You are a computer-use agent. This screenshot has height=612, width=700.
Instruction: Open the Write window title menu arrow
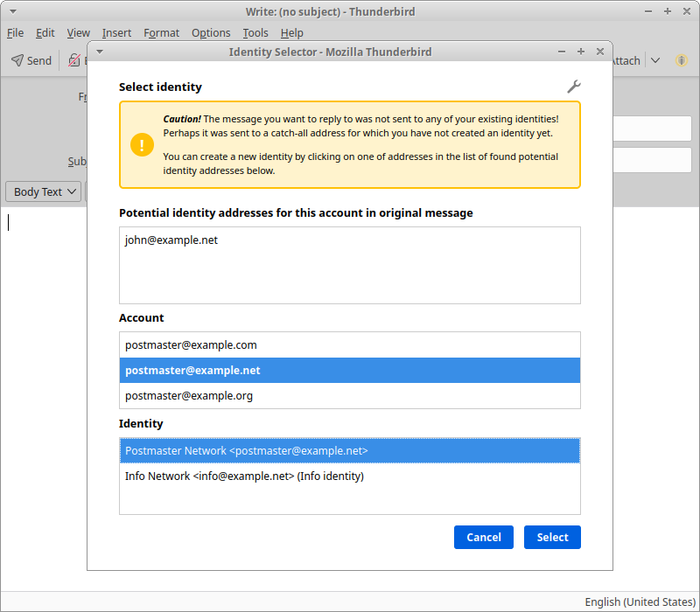click(x=13, y=11)
